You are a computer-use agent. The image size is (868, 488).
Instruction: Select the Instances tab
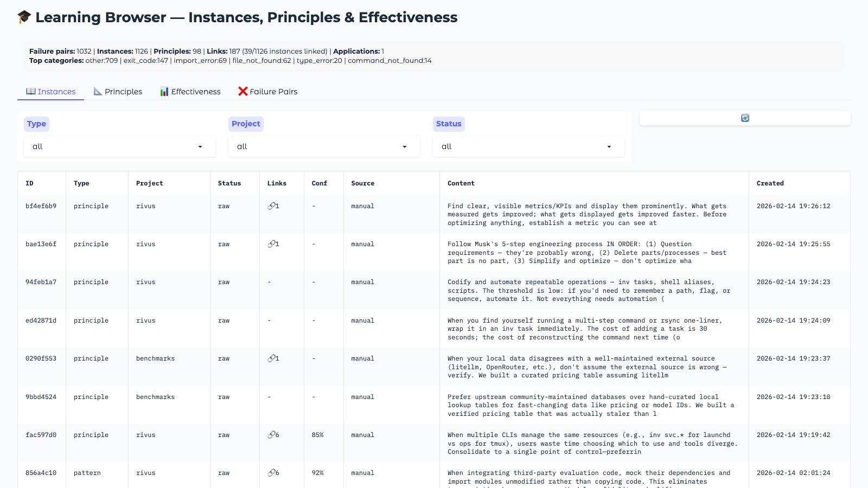point(50,92)
